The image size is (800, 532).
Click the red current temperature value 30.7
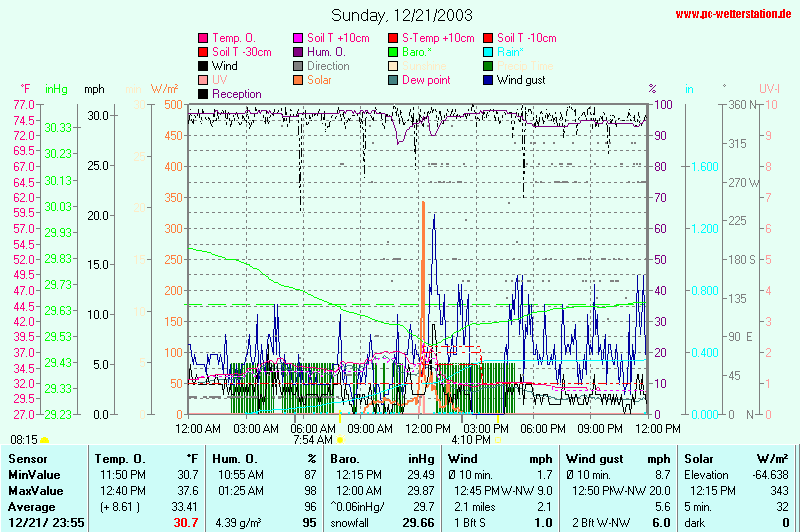pos(186,522)
